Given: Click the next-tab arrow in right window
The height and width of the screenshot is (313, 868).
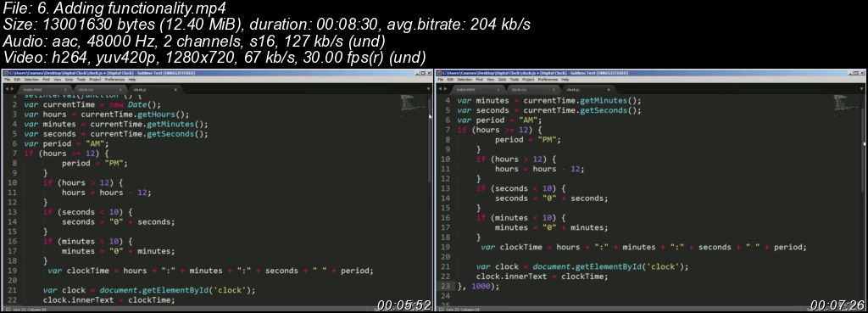Looking at the screenshot, I should coord(446,88).
